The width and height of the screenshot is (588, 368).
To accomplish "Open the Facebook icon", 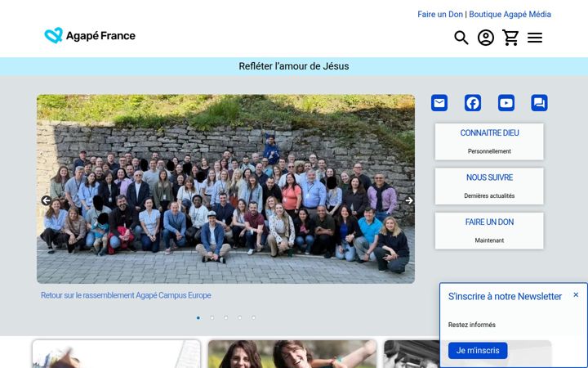I will (x=473, y=102).
